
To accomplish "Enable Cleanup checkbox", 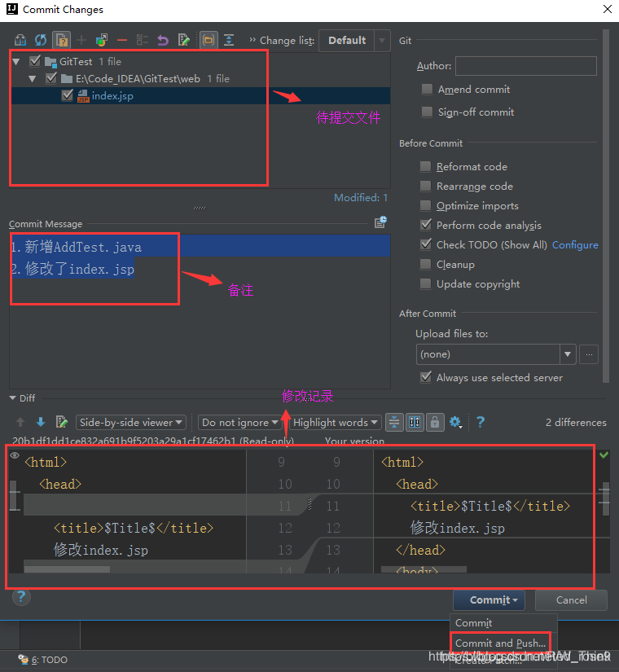I will [x=425, y=264].
